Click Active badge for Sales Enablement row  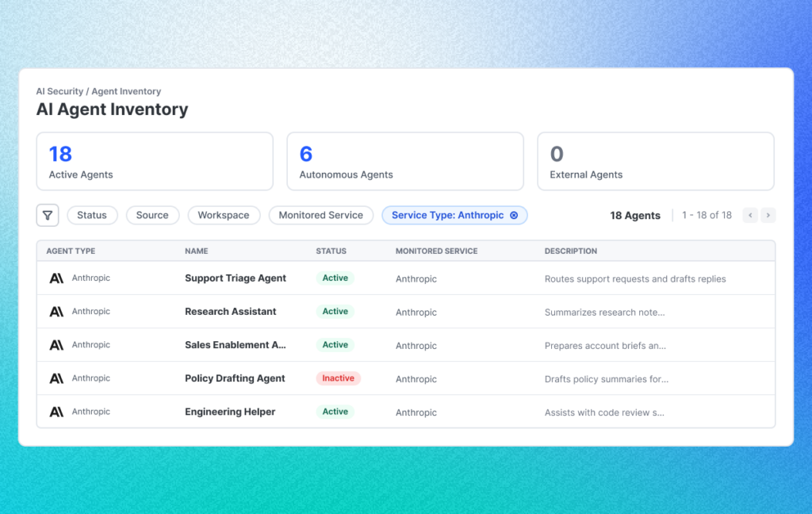pyautogui.click(x=335, y=345)
